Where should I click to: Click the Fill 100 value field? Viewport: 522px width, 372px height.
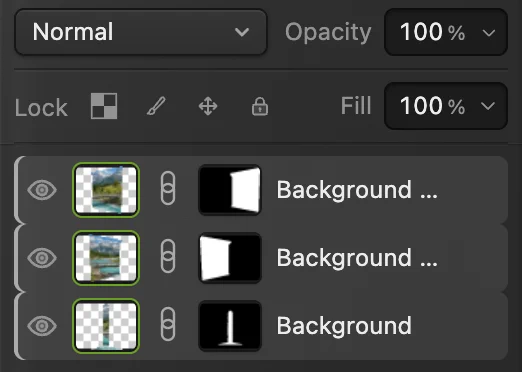pos(432,106)
